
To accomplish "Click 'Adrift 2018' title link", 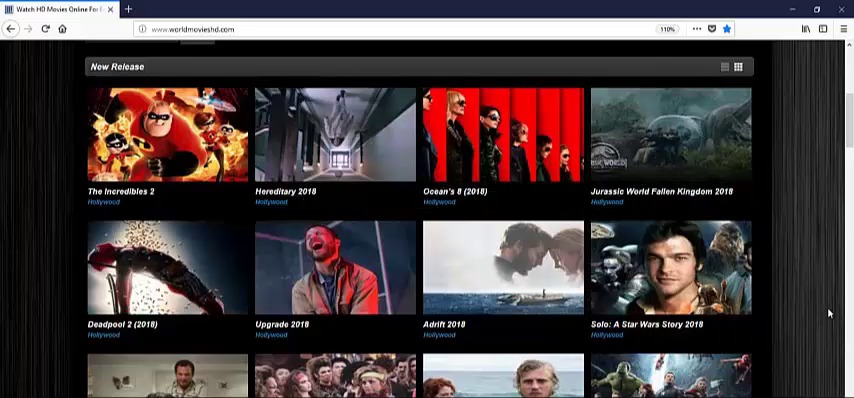I will pyautogui.click(x=444, y=324).
